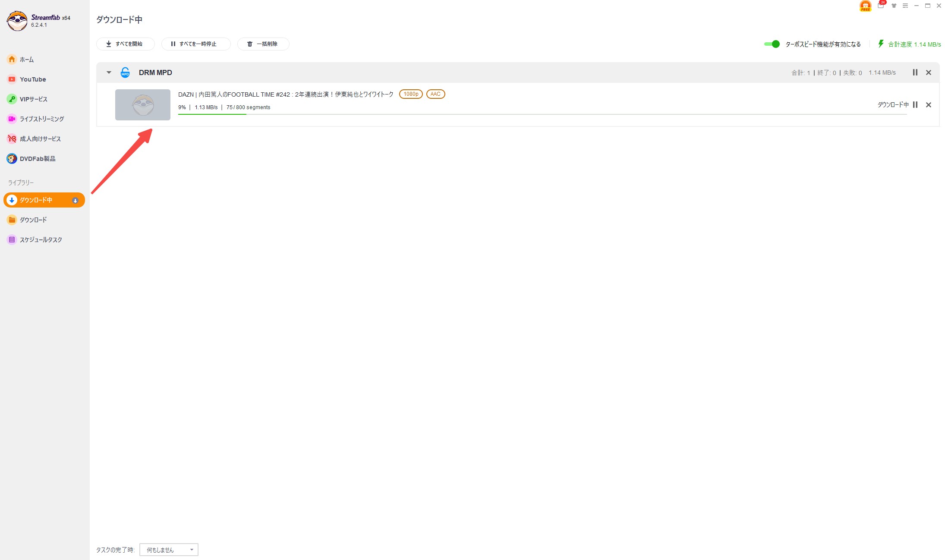Click the ダウンロード中 page heading
This screenshot has width=945, height=560.
[119, 19]
